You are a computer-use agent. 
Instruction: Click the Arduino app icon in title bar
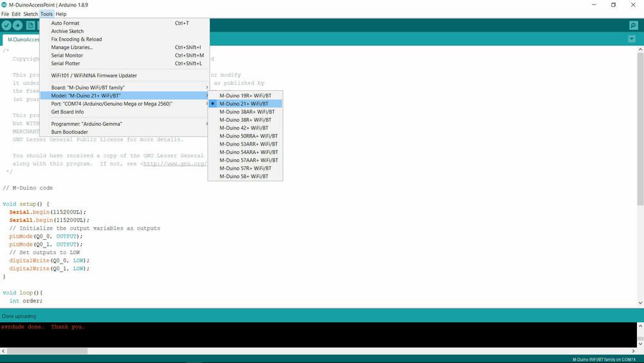click(4, 5)
